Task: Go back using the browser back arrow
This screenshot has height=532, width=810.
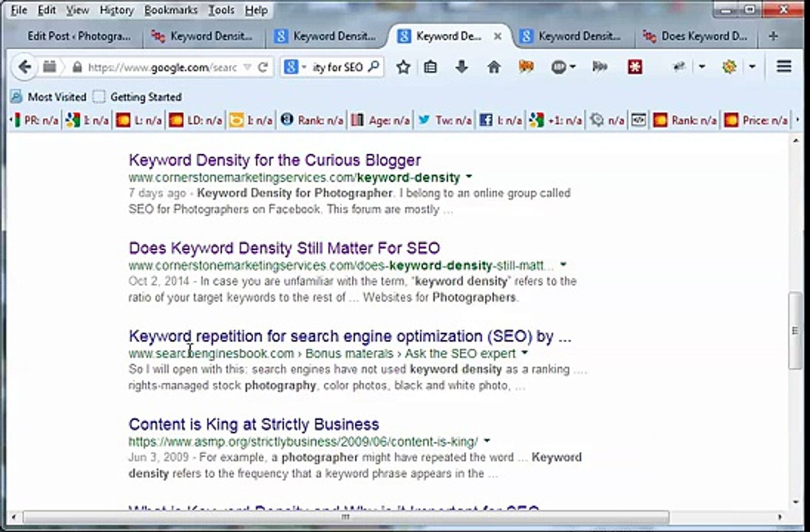Action: pos(24,66)
